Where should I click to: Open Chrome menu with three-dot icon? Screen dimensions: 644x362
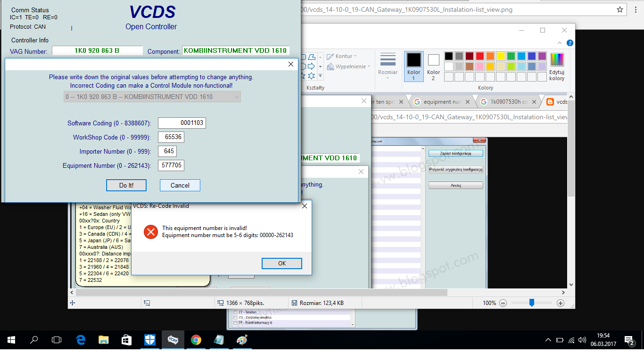coord(635,9)
